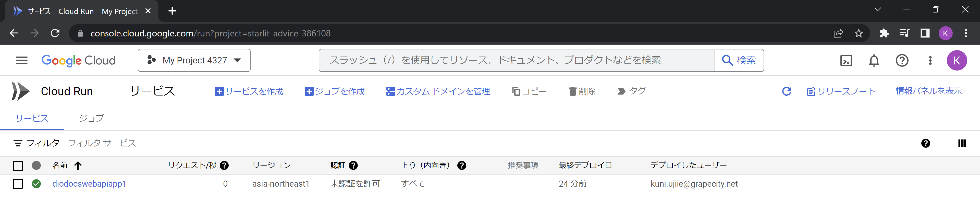
Task: Click the 最終デプロイ日 column header
Action: [585, 165]
